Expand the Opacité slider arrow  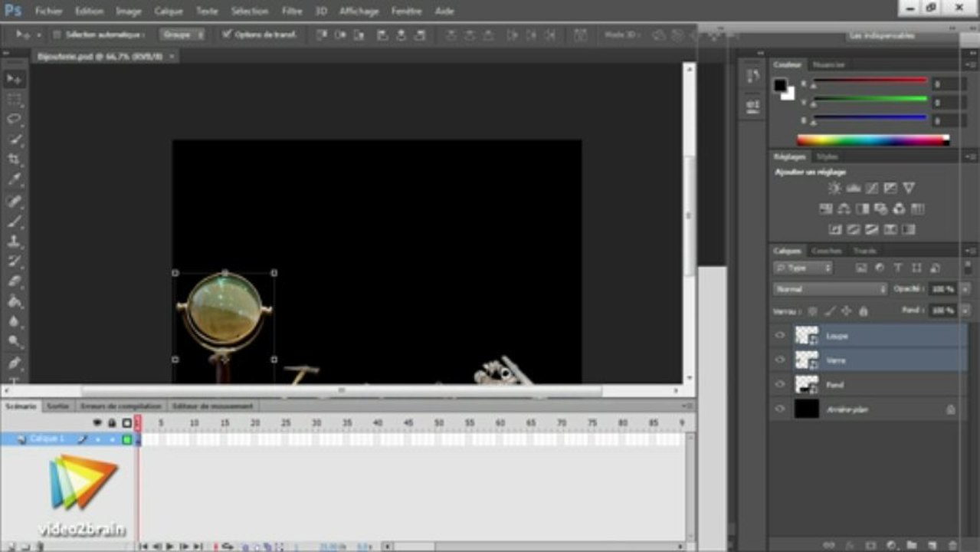point(964,289)
